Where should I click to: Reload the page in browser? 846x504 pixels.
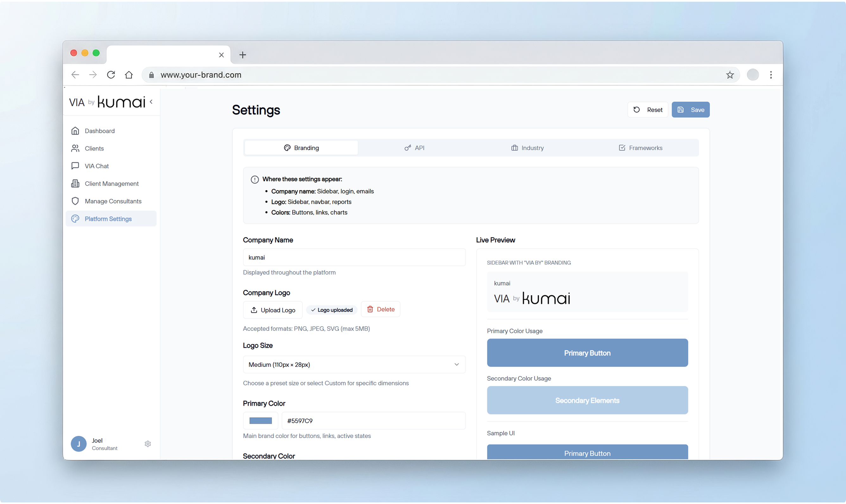pyautogui.click(x=111, y=75)
